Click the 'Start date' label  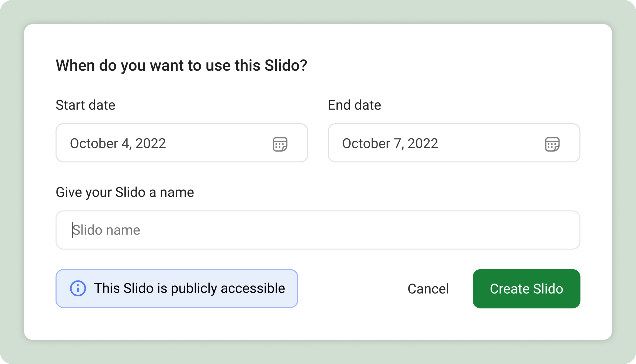point(85,105)
